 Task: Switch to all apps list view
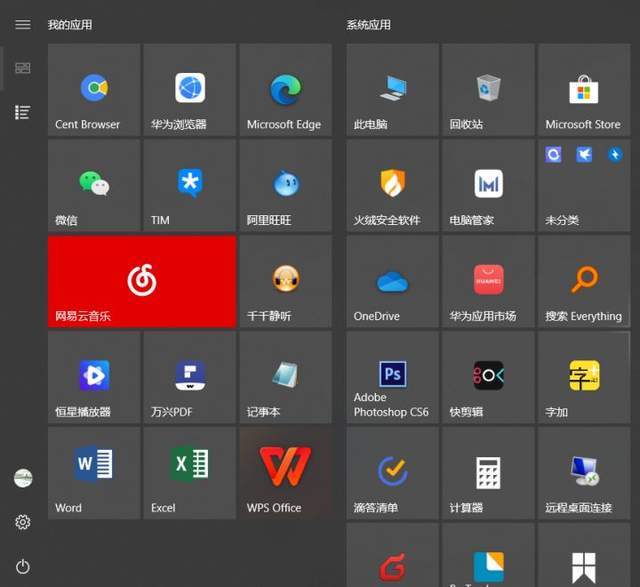pyautogui.click(x=23, y=112)
